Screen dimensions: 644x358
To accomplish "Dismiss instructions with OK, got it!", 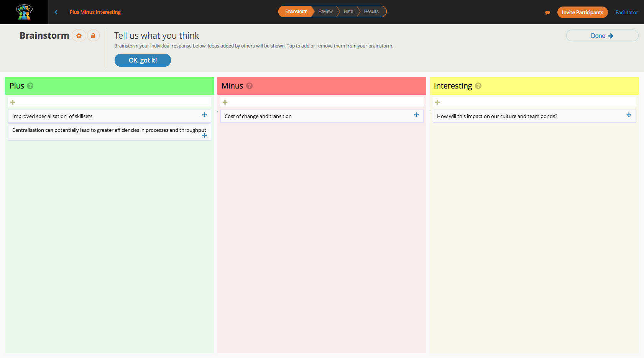I will click(143, 60).
